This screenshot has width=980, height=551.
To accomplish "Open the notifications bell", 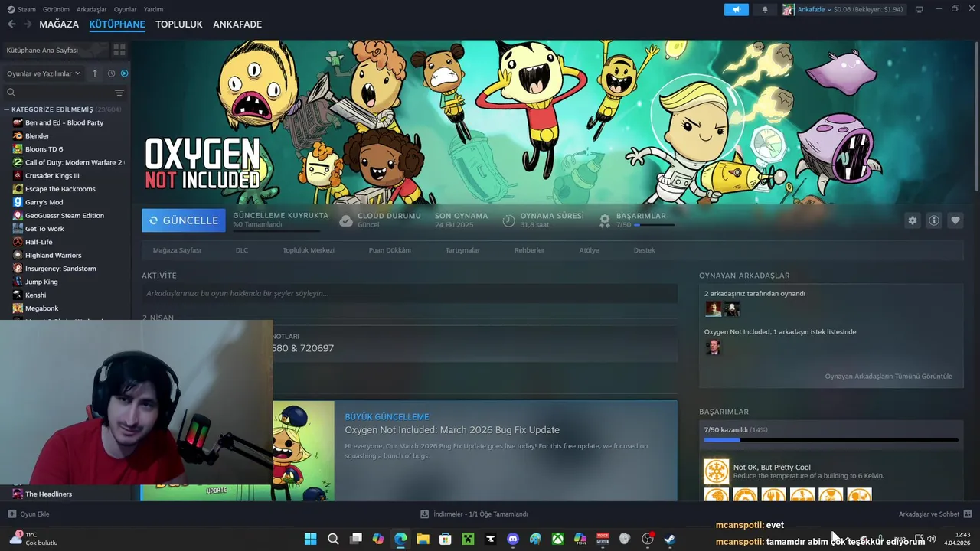I will tap(765, 9).
